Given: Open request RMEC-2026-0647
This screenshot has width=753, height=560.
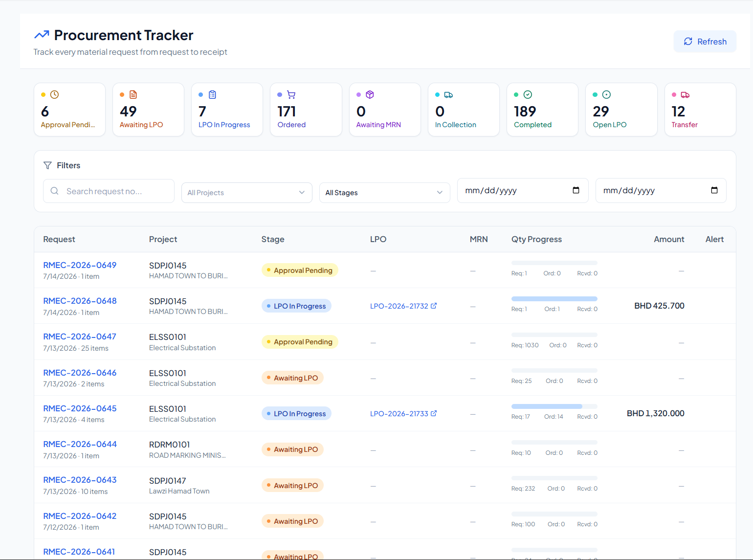Looking at the screenshot, I should 80,336.
